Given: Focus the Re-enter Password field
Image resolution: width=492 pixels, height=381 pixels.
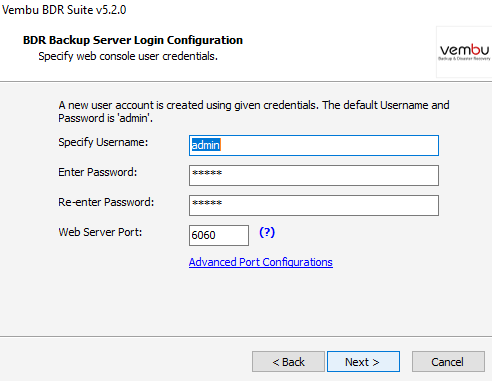Looking at the screenshot, I should pos(314,205).
